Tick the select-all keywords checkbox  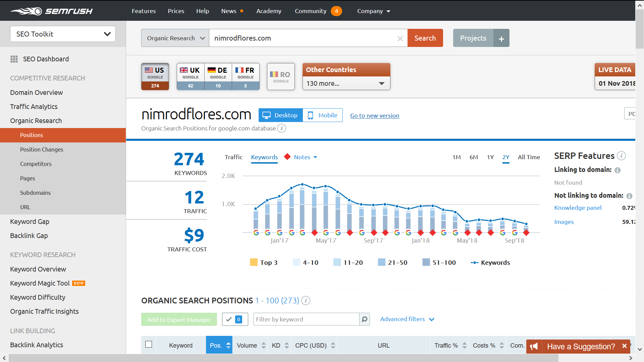point(149,345)
